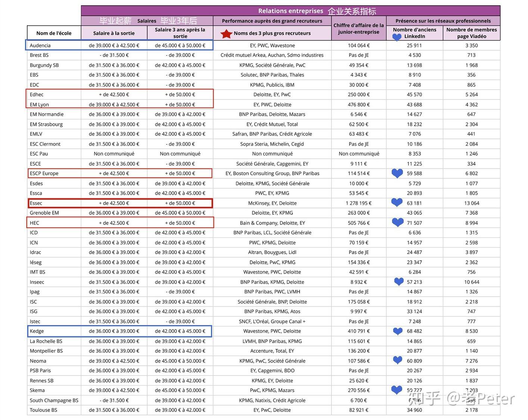This screenshot has height=420, width=528.
Task: Click the "Solutec, BNP Paribas, Thales" cell
Action: pos(272,75)
